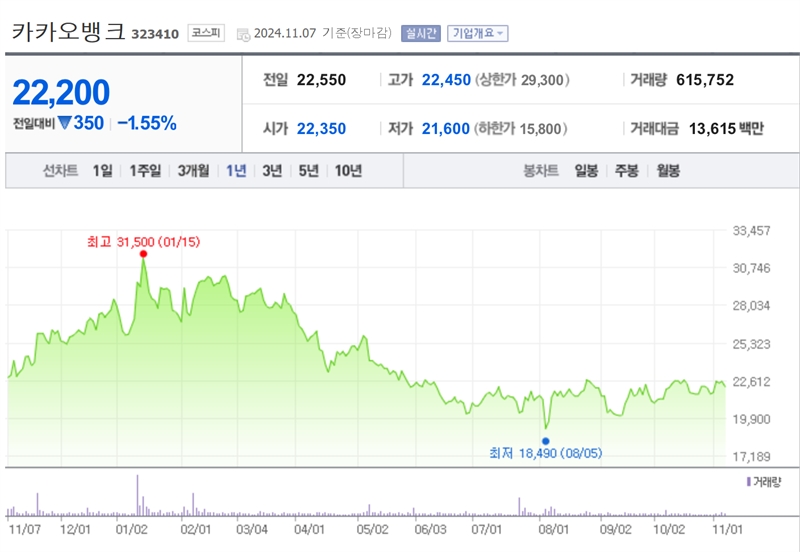Click the 상한가 29,300 text

pyautogui.click(x=522, y=80)
